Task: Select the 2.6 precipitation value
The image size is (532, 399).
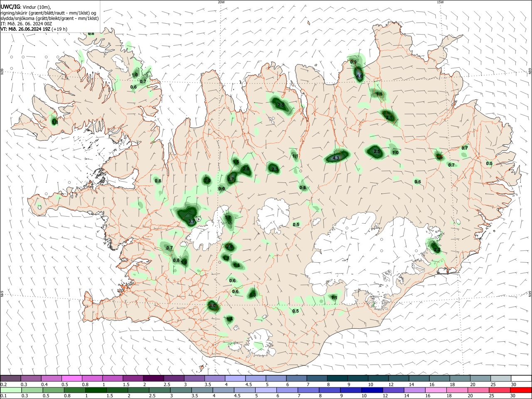Action: point(229,246)
